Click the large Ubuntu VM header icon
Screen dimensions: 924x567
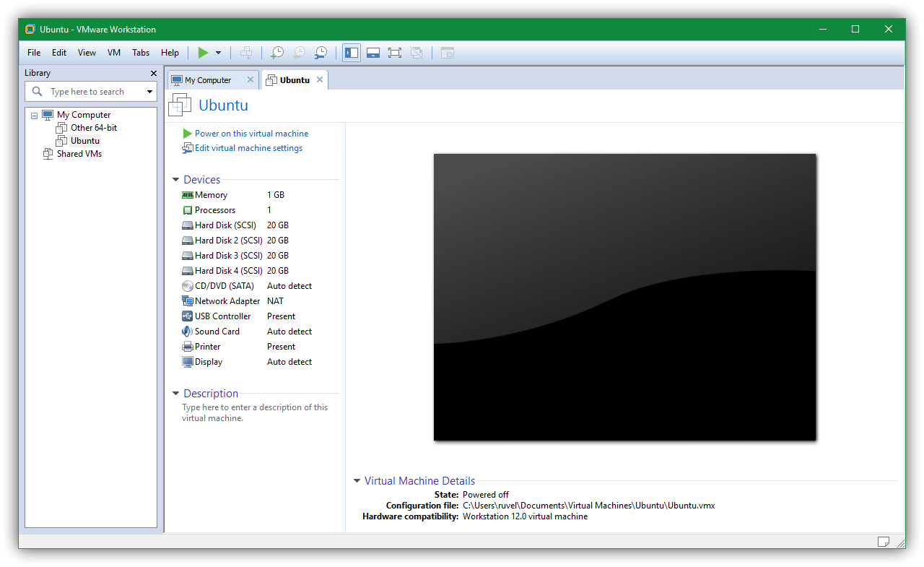click(180, 105)
